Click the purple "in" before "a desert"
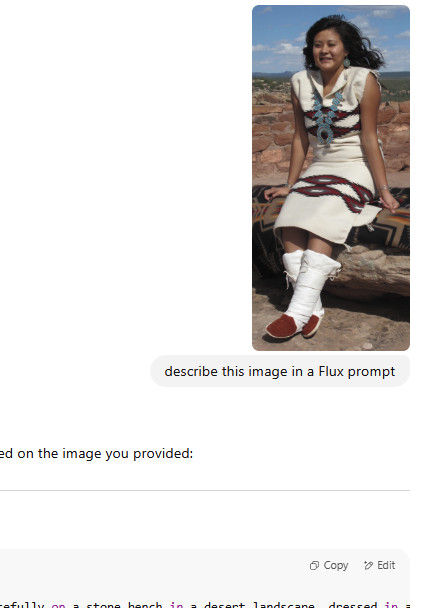 click(176, 604)
